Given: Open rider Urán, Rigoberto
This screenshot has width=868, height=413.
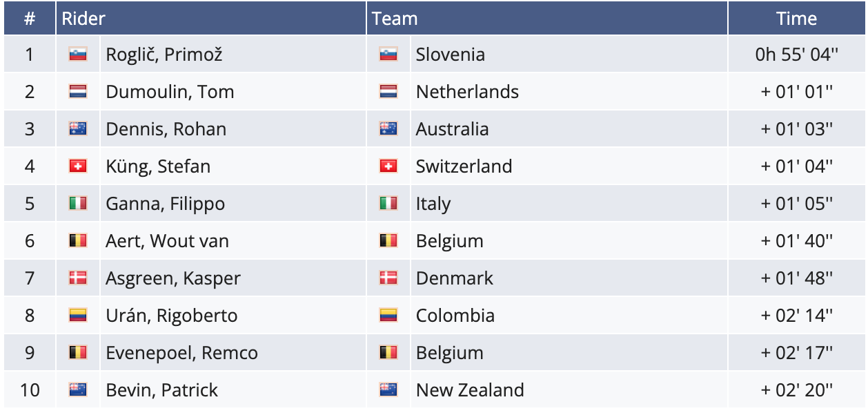Looking at the screenshot, I should point(171,316).
